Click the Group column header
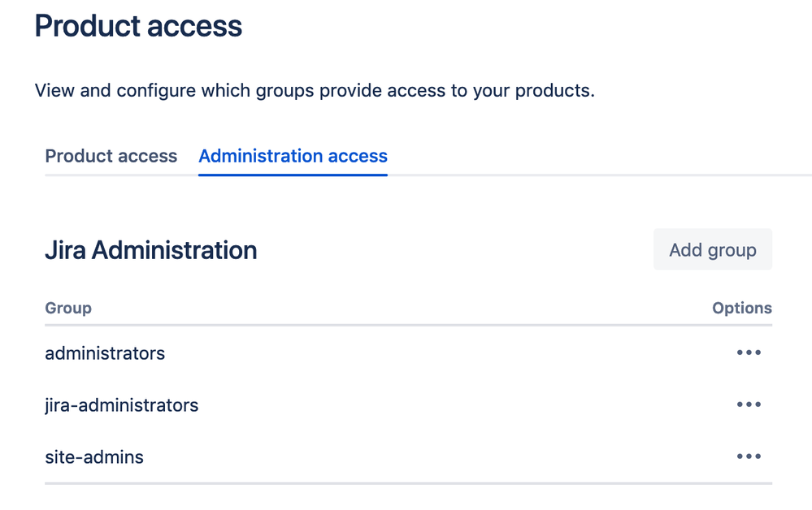The width and height of the screenshot is (812, 510). tap(68, 308)
